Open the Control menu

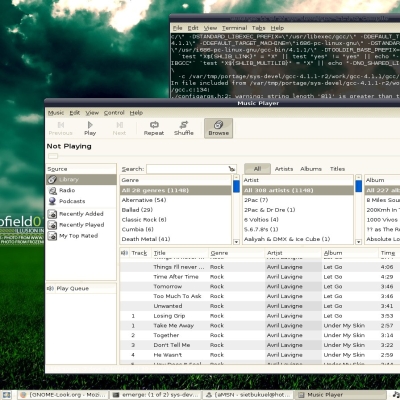coord(114,113)
